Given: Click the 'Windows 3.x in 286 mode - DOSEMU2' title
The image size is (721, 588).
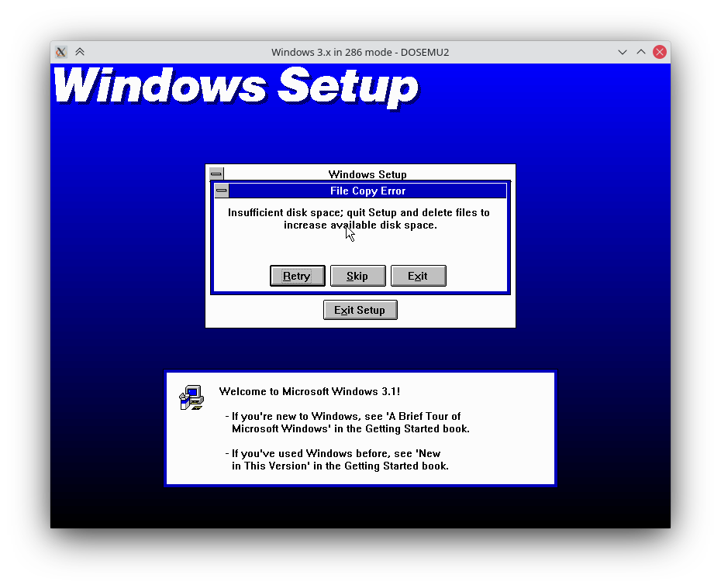Looking at the screenshot, I should (360, 52).
